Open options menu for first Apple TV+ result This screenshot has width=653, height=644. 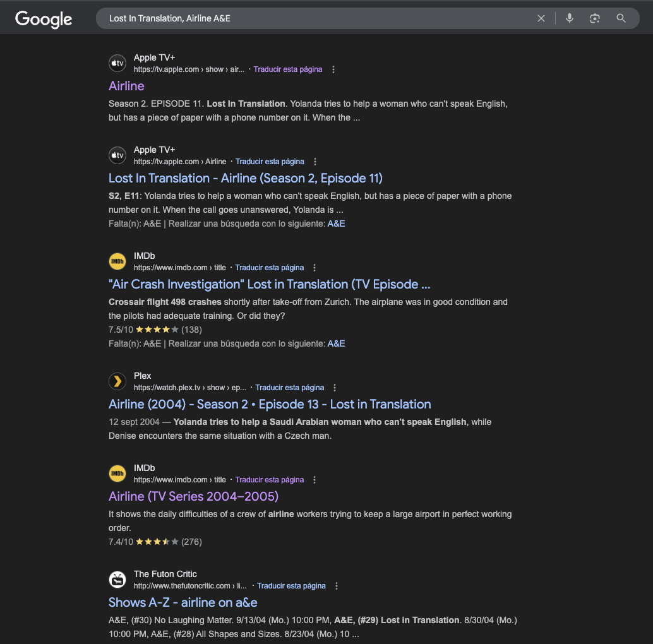(334, 69)
